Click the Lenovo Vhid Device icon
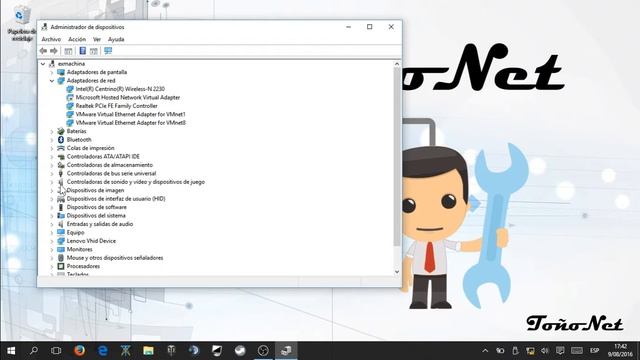 click(61, 241)
